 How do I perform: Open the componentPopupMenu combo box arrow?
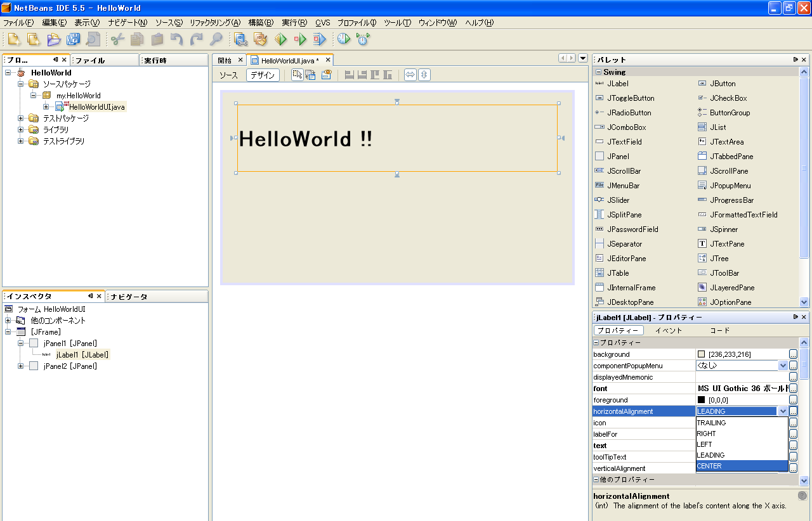point(783,366)
